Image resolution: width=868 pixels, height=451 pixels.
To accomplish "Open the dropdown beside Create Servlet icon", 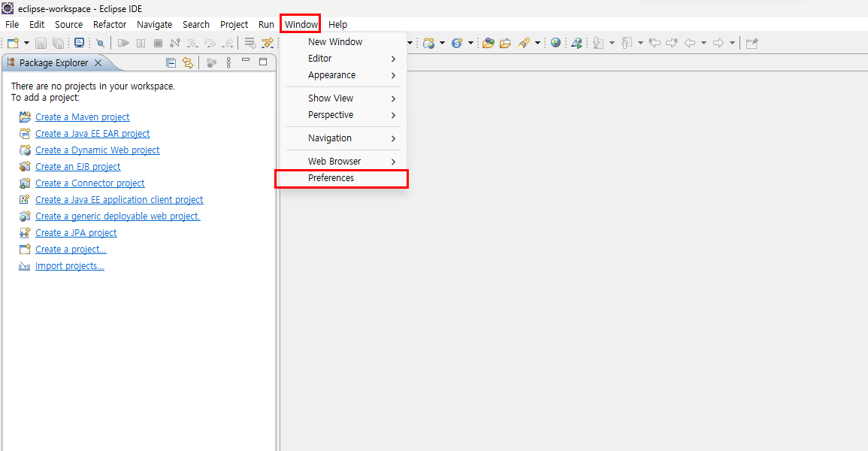I will coord(470,43).
